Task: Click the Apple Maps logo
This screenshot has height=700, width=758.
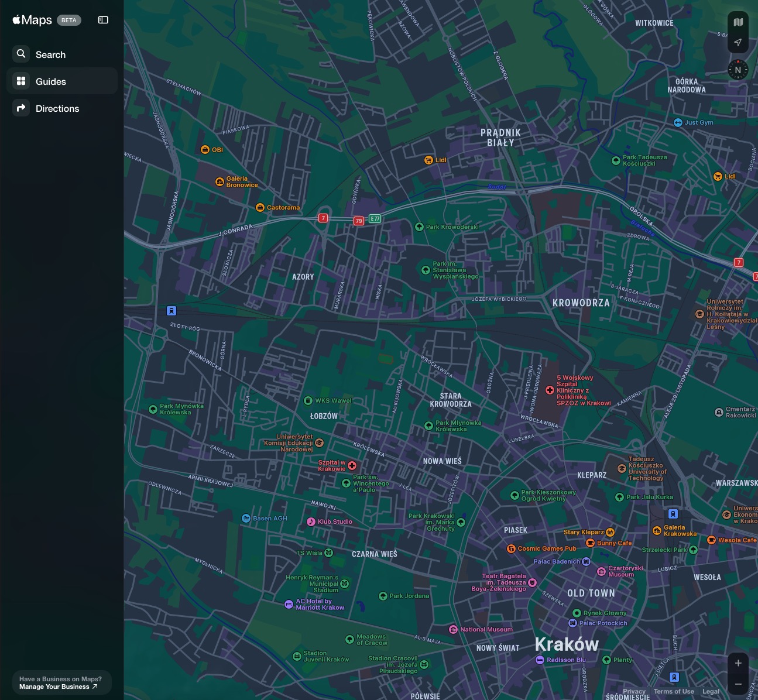Action: tap(32, 20)
